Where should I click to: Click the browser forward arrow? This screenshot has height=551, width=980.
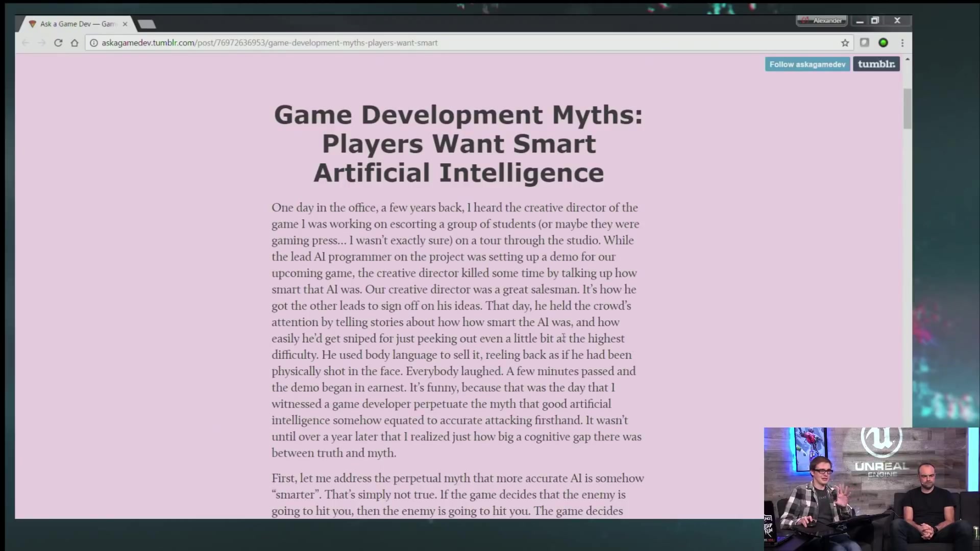[x=42, y=43]
